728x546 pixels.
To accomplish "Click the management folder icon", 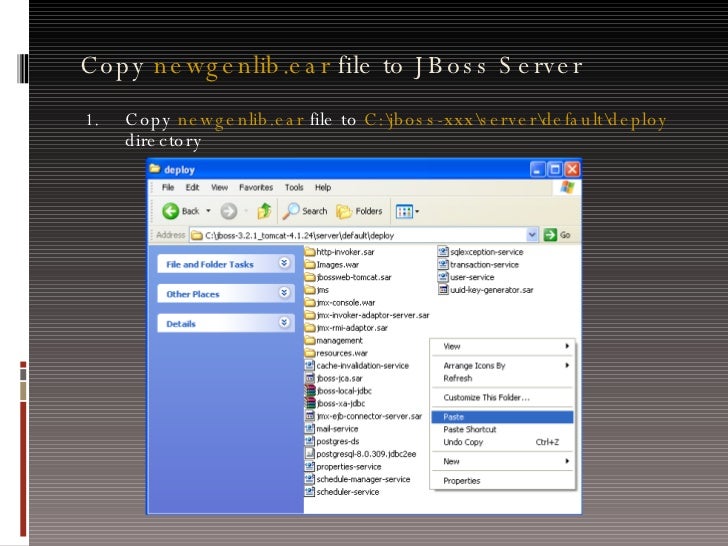I will [310, 340].
